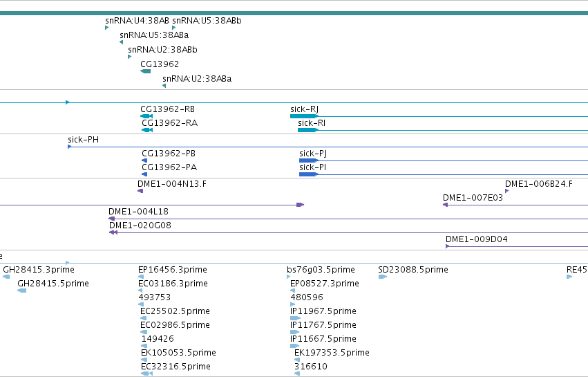
Task: Click the sick-RI transcript exon box
Action: click(x=308, y=130)
